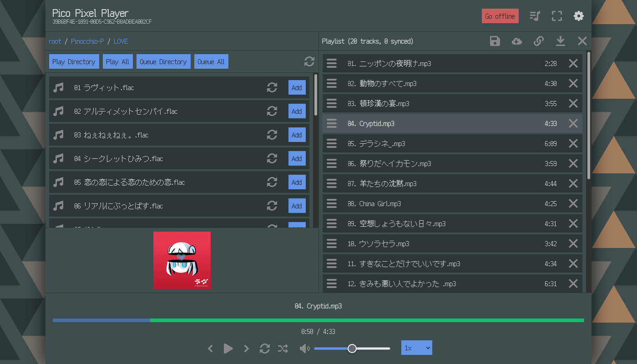Click now playing title 04. Cryptid.mp3 above progress

click(x=318, y=306)
